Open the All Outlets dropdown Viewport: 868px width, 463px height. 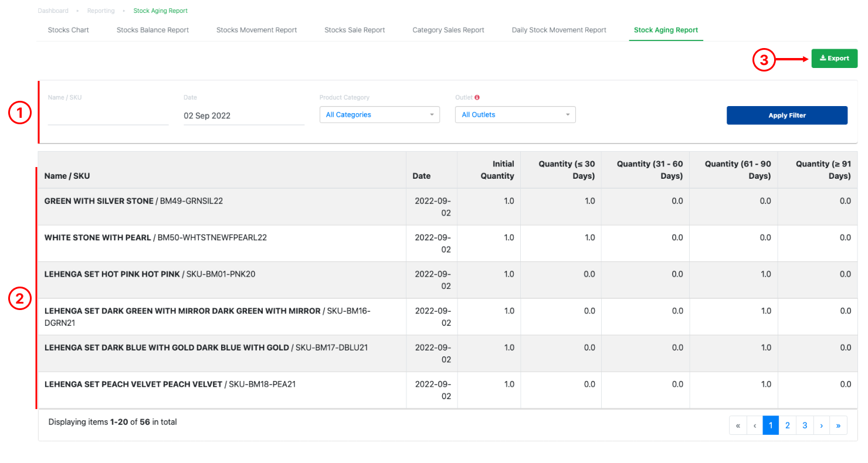tap(516, 115)
